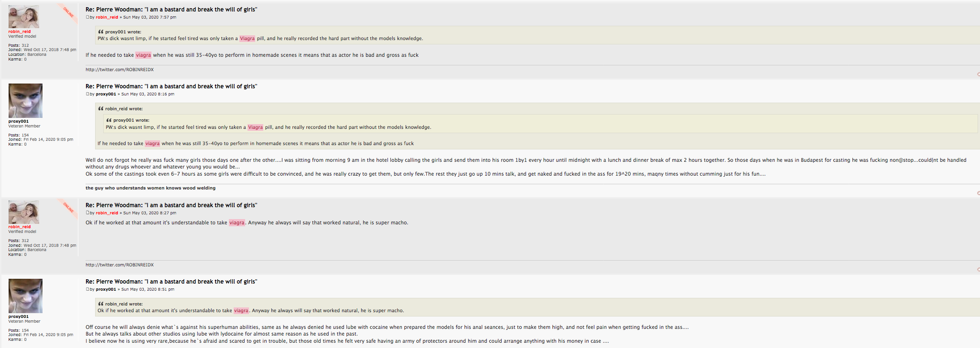Screen dimensions: 980x348
Task: Click the post icon beside the 8:16 pm byline
Action: coord(87,94)
